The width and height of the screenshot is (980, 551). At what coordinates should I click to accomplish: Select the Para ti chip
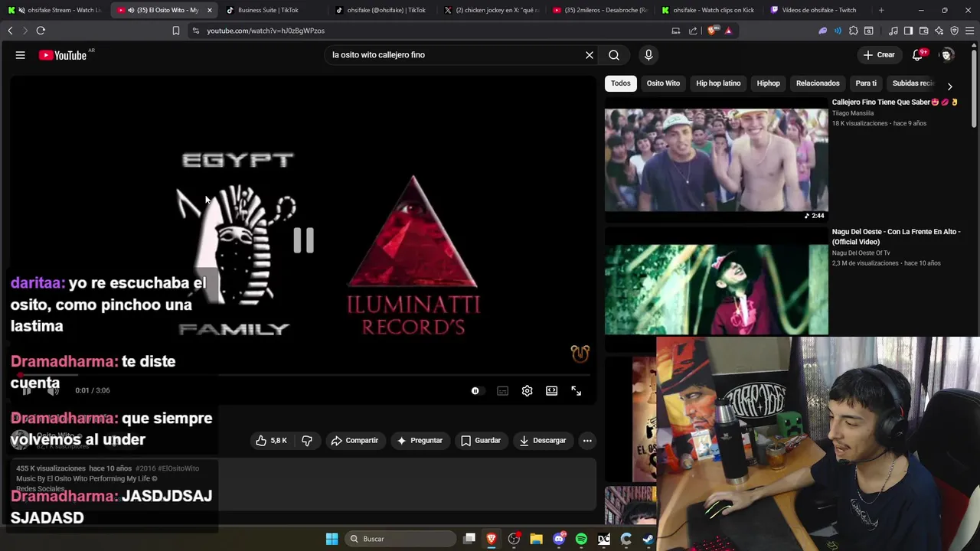(866, 83)
